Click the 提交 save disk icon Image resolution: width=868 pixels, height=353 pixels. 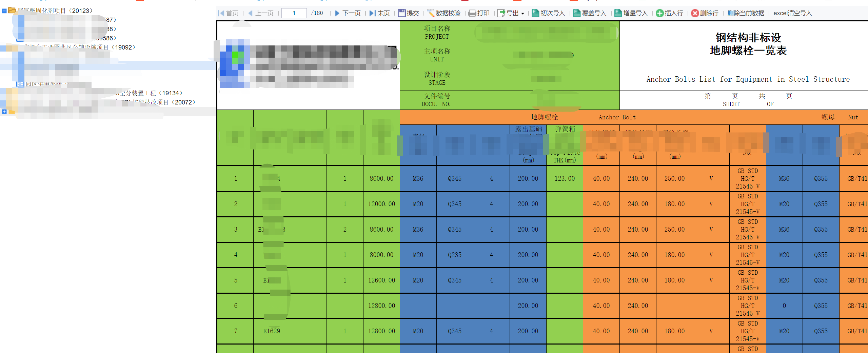[x=402, y=13]
